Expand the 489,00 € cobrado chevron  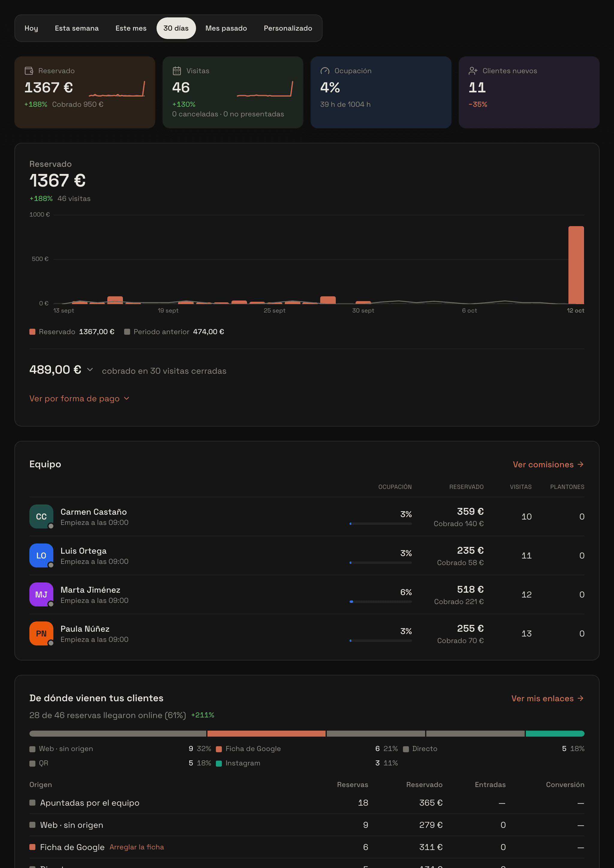click(x=90, y=370)
